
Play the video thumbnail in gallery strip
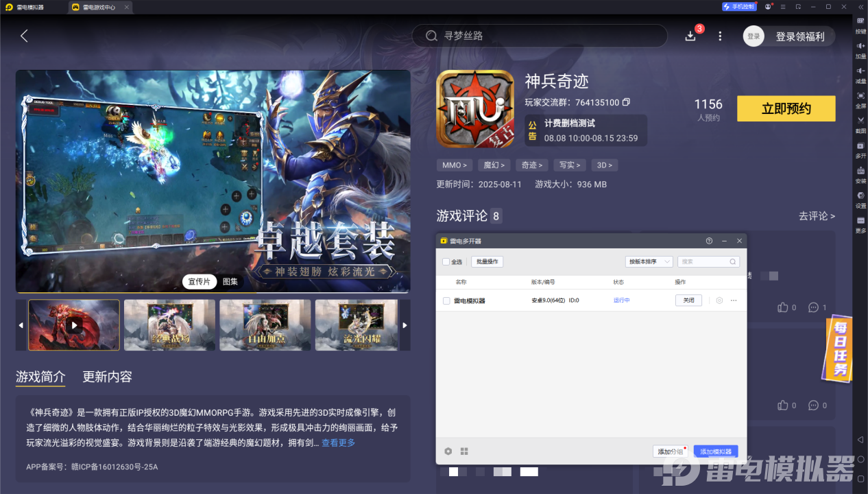[74, 325]
